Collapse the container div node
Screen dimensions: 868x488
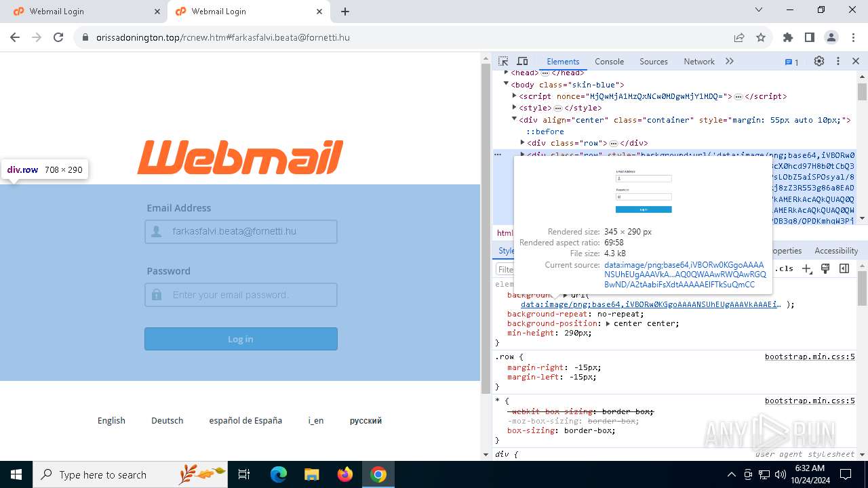[x=514, y=119]
